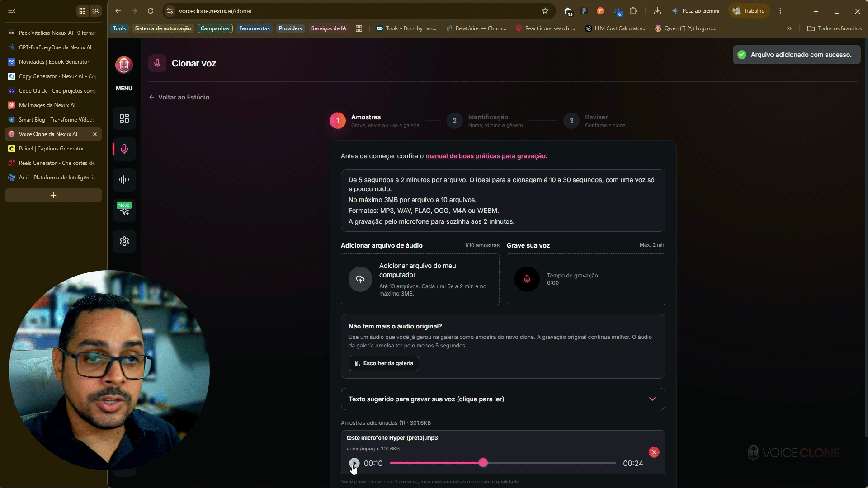Click the audio progress slider handle
Screen dimensions: 868x488
pos(483,463)
